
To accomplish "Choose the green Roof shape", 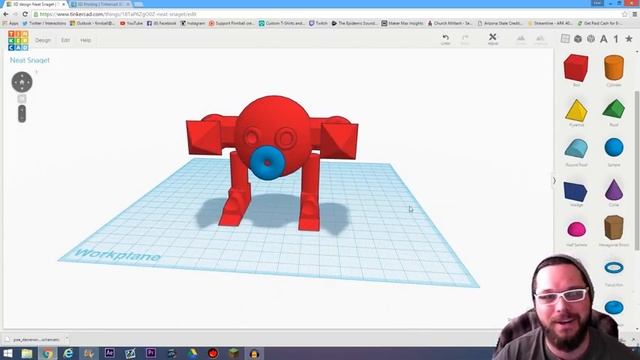I will (x=613, y=109).
